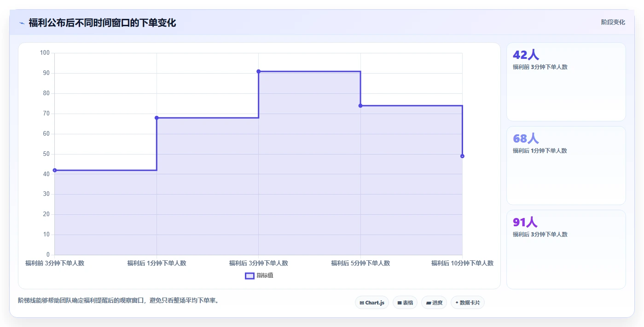
Task: Click x-axis label 福利后 5分钟下单人数
Action: (x=360, y=264)
